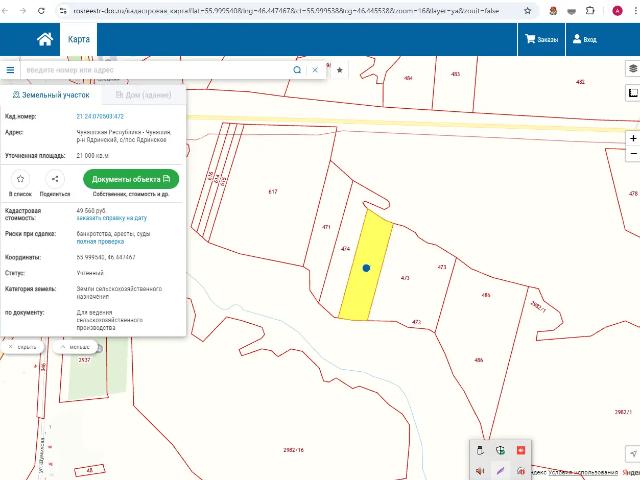Bookmark this page with the star icon
Viewport: 640px width, 480px height.
tap(527, 11)
